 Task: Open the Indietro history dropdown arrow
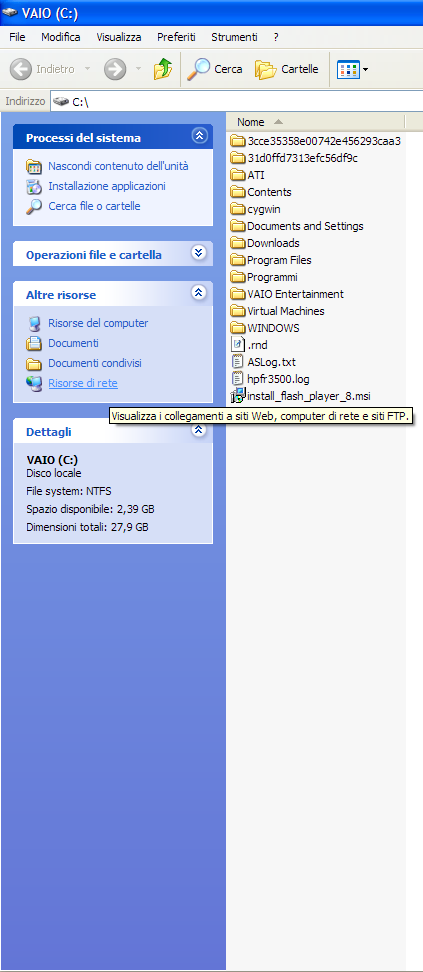tap(87, 69)
